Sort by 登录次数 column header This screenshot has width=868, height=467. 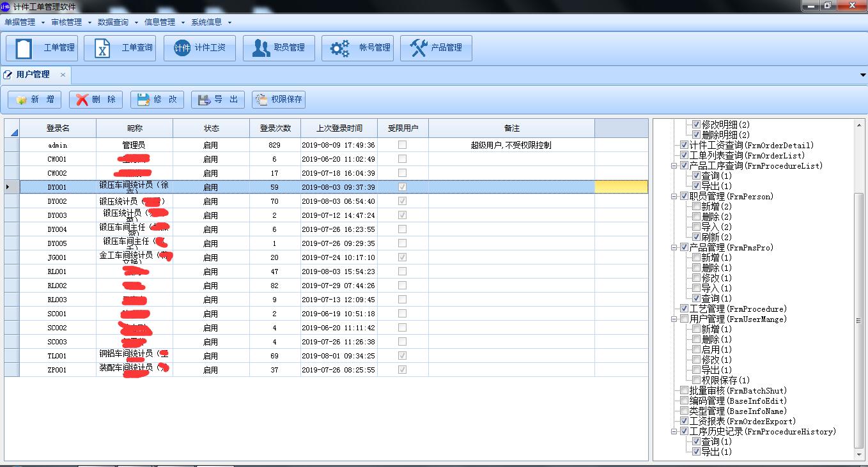[x=275, y=128]
